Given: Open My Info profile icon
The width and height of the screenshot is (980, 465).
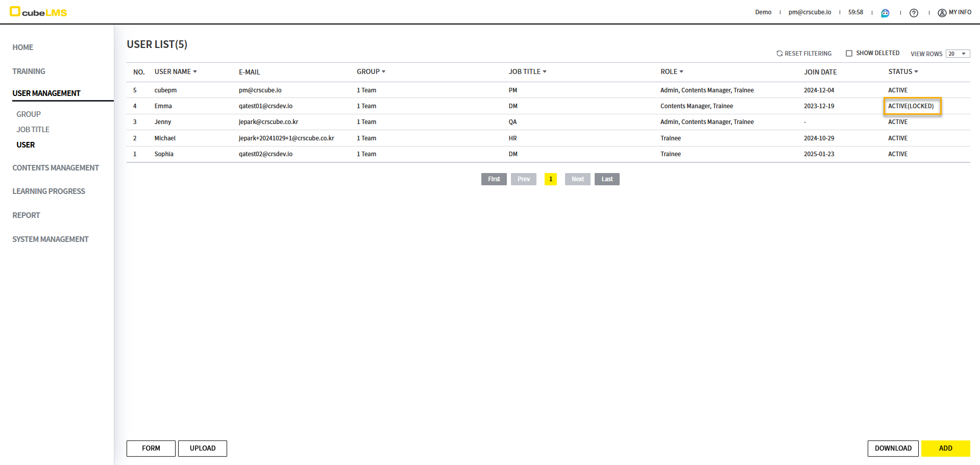Looking at the screenshot, I should 942,13.
